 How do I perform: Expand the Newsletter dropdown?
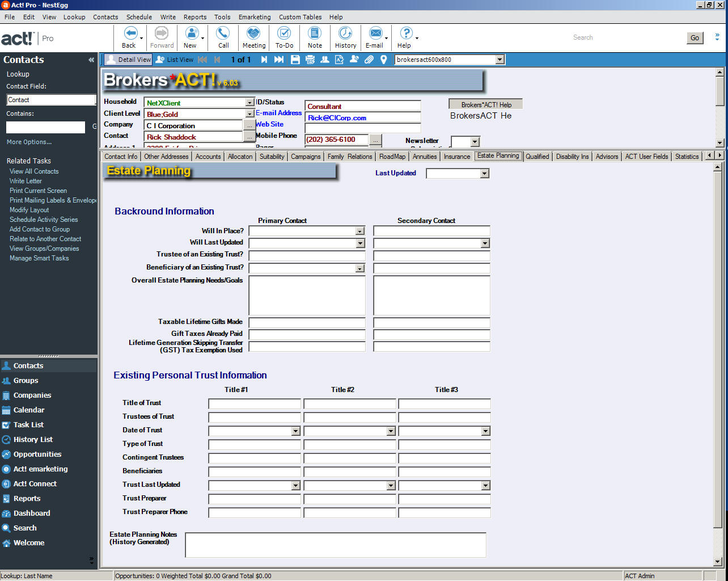(475, 142)
